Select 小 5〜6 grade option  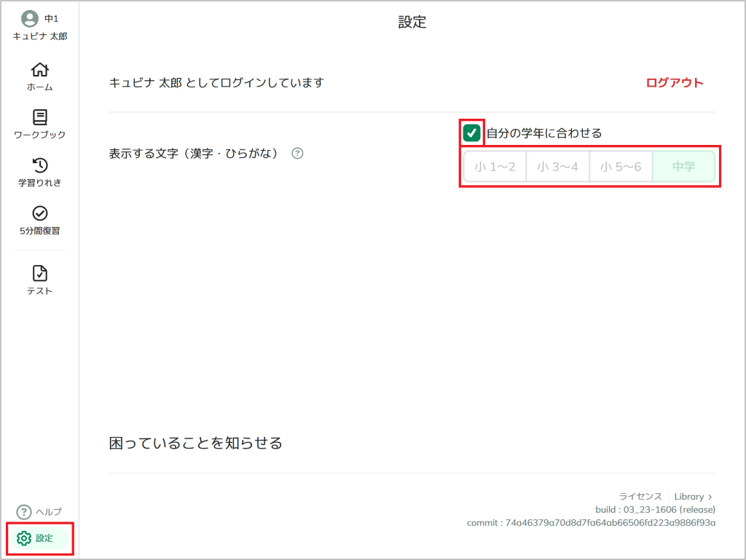pyautogui.click(x=621, y=167)
